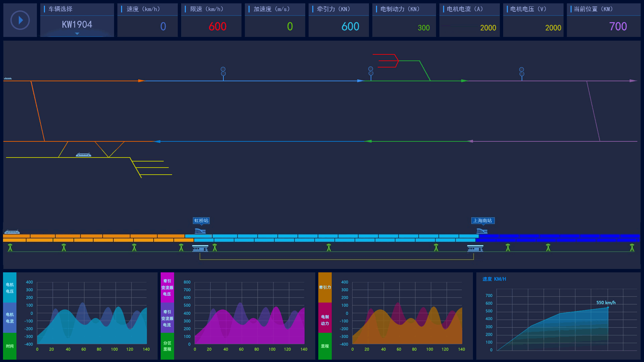This screenshot has width=644, height=362.
Task: Open the KW1904 vehicle selection dropdown
Action: coord(77,26)
